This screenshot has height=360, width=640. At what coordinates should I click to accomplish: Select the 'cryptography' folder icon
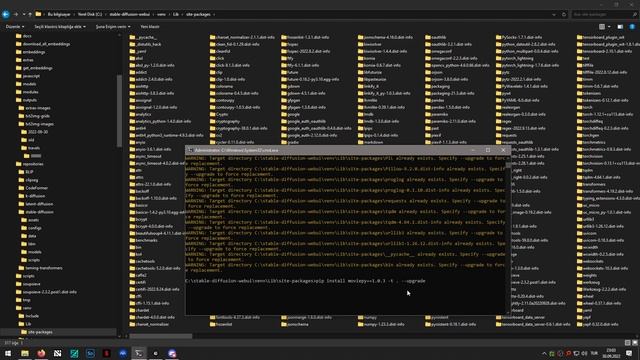(x=213, y=121)
